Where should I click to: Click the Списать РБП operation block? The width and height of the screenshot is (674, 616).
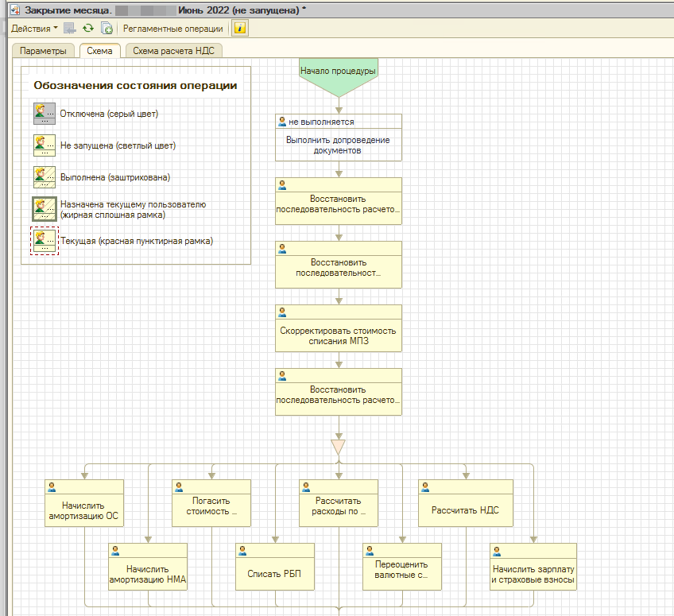275,574
